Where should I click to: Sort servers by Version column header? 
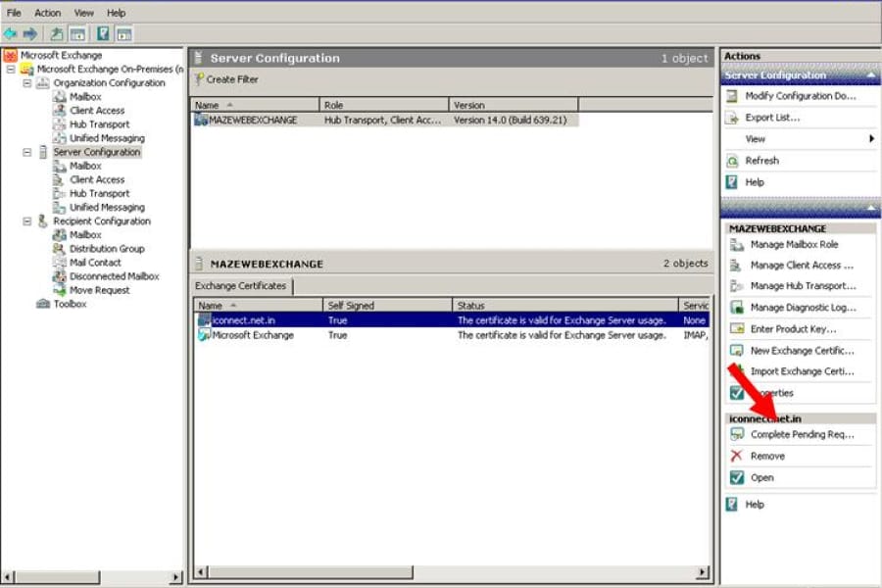click(x=514, y=105)
